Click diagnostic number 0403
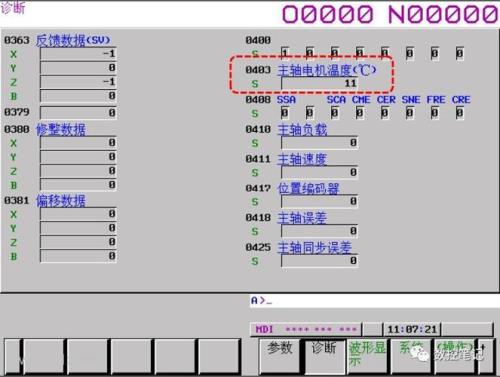This screenshot has height=377, width=500. tap(258, 70)
